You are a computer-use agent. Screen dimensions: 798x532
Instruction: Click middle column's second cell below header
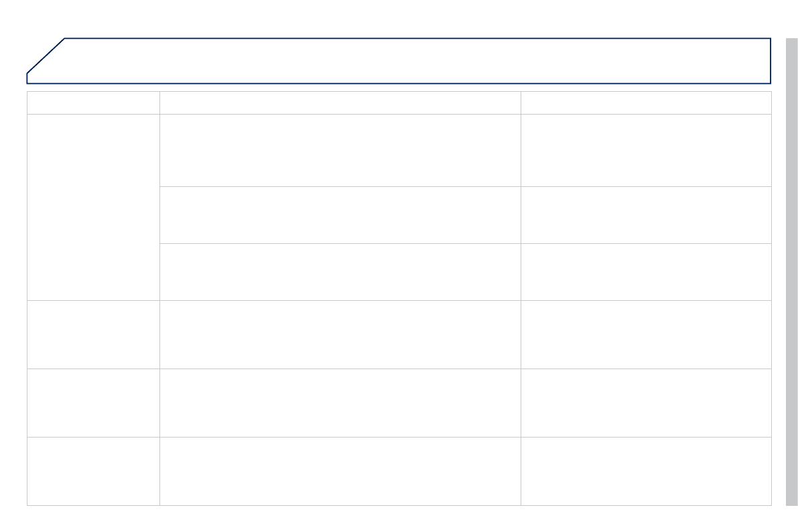click(340, 215)
